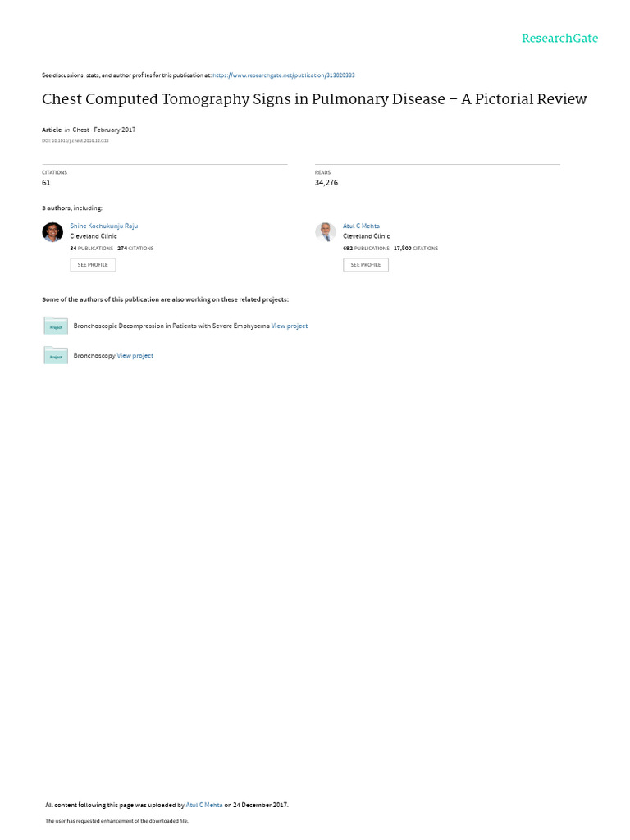Click the DOI text below article info

[x=75, y=141]
